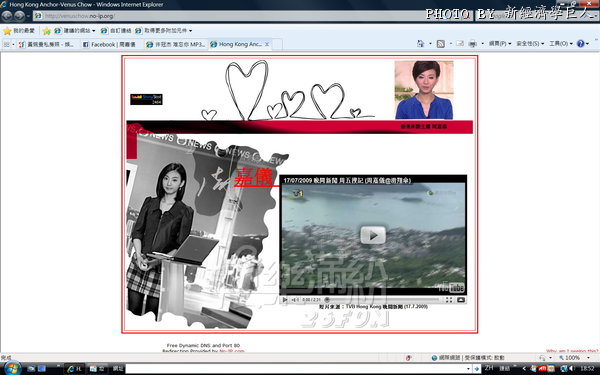Expand the RSS feeds dropdown arrow
The width and height of the screenshot is (600, 375).
pyautogui.click(x=450, y=44)
